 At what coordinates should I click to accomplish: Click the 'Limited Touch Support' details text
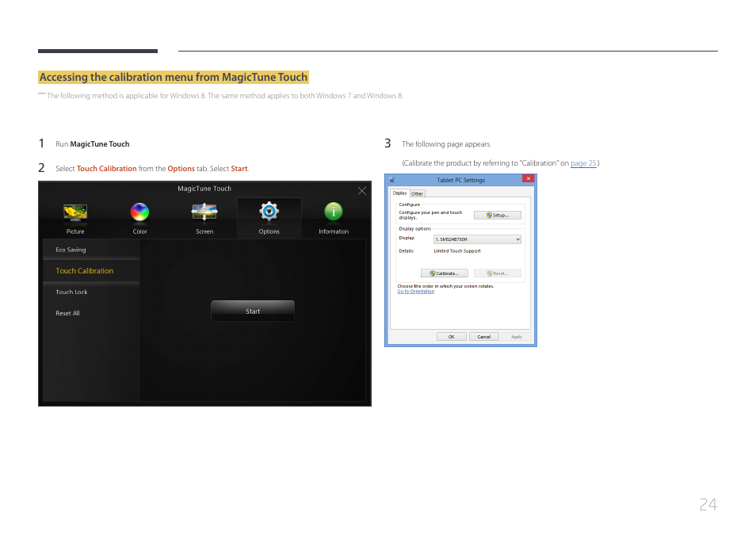[457, 251]
